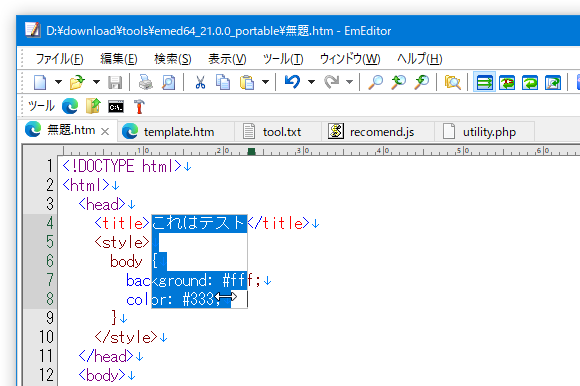Launch Edge browser from Tools bar
Screen dimensions: 580x386
(x=70, y=106)
